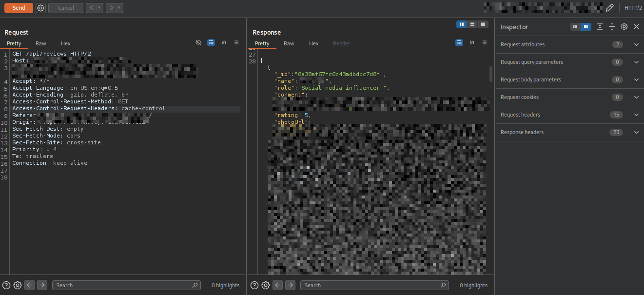Screen dimensions: 644x295
Task: Dock Inspector panel to the right
Action: 586,27
